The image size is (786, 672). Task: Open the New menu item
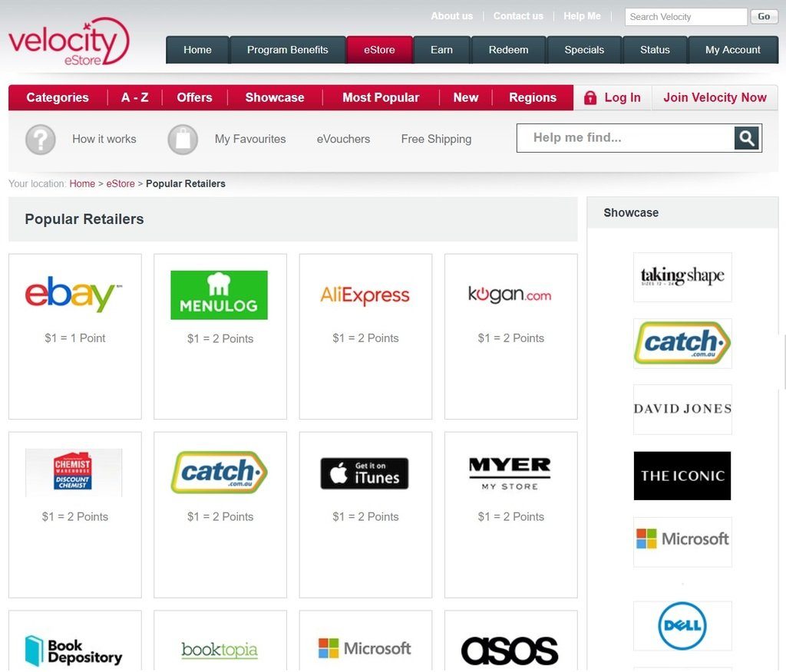466,97
